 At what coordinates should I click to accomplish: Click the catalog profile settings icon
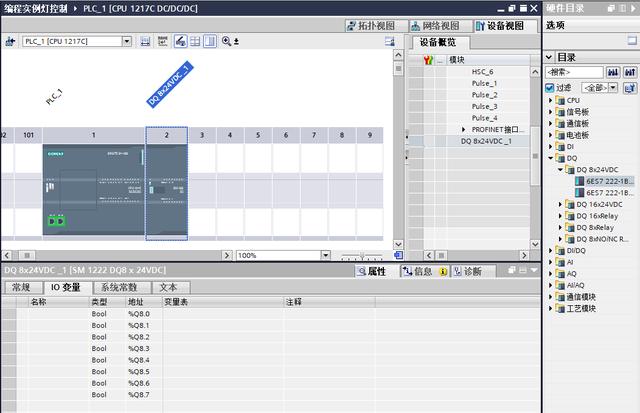tap(630, 88)
